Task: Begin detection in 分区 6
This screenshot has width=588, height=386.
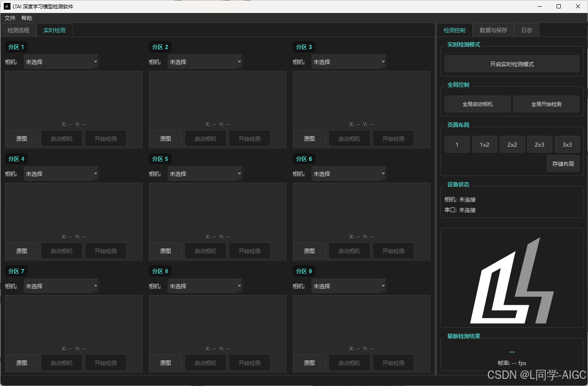Action: click(393, 251)
